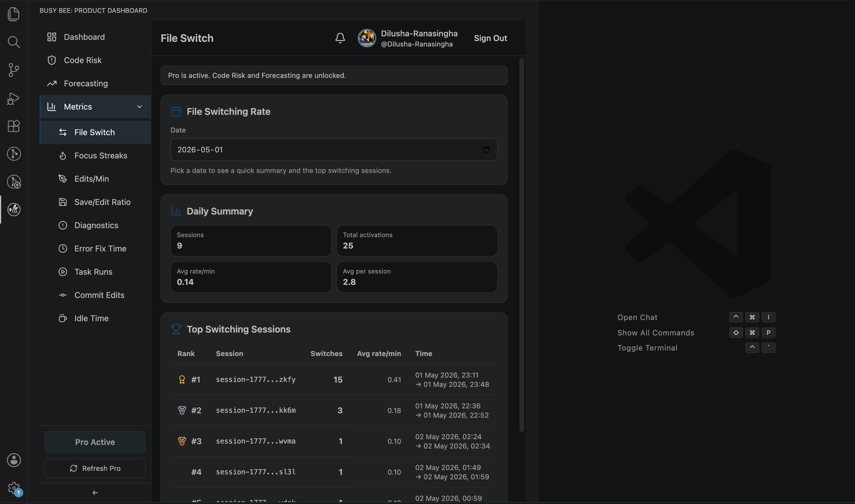
Task: Click the date input field showing 2026-05-01
Action: (334, 150)
